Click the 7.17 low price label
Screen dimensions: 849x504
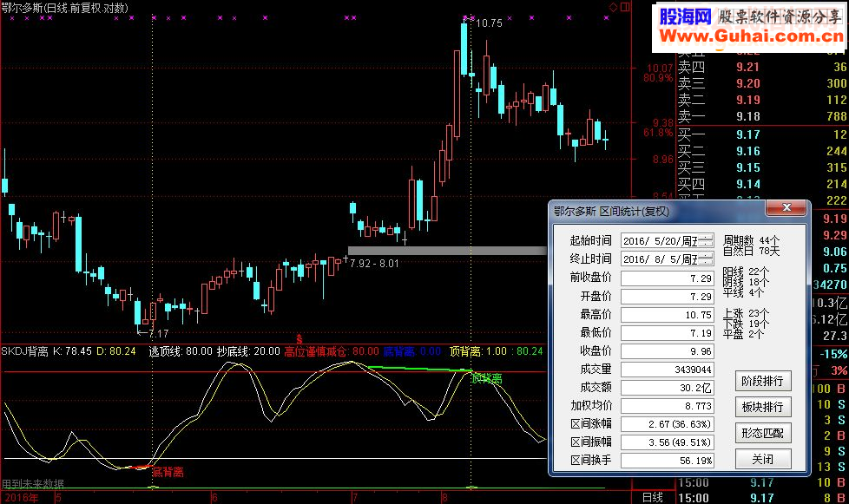point(158,334)
